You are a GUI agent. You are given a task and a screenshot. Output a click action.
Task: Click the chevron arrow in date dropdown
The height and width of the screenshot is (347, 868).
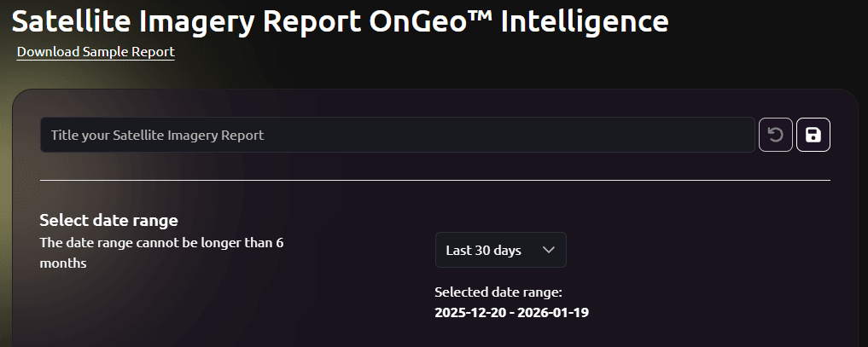click(549, 250)
